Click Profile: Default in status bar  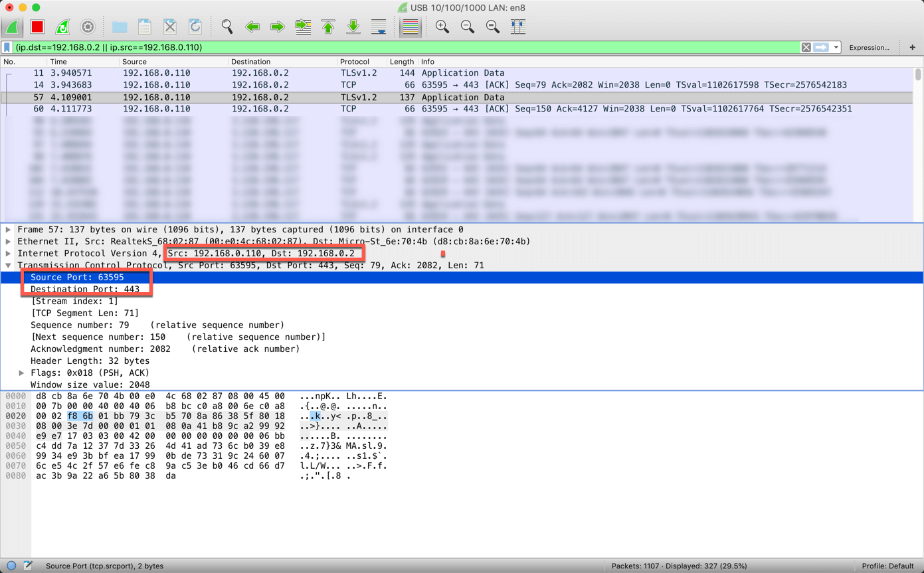tap(887, 566)
